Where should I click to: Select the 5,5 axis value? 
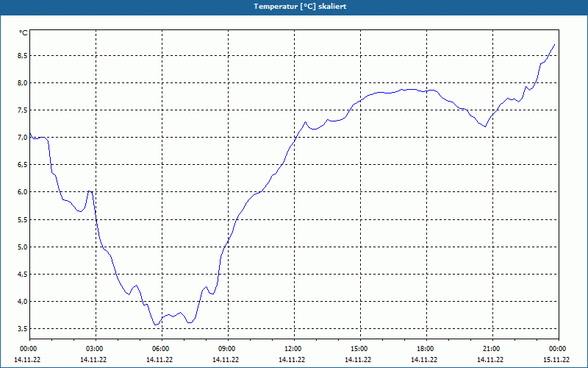click(x=23, y=219)
